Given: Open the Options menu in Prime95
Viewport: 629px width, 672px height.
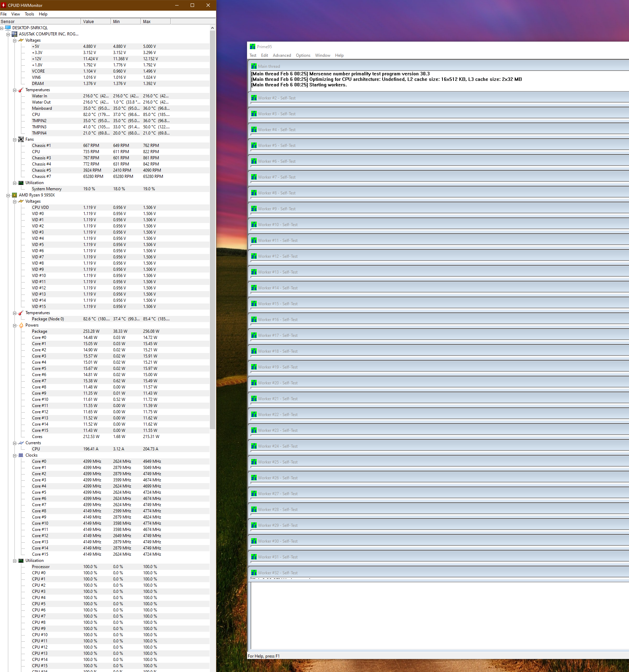Looking at the screenshot, I should (x=303, y=55).
